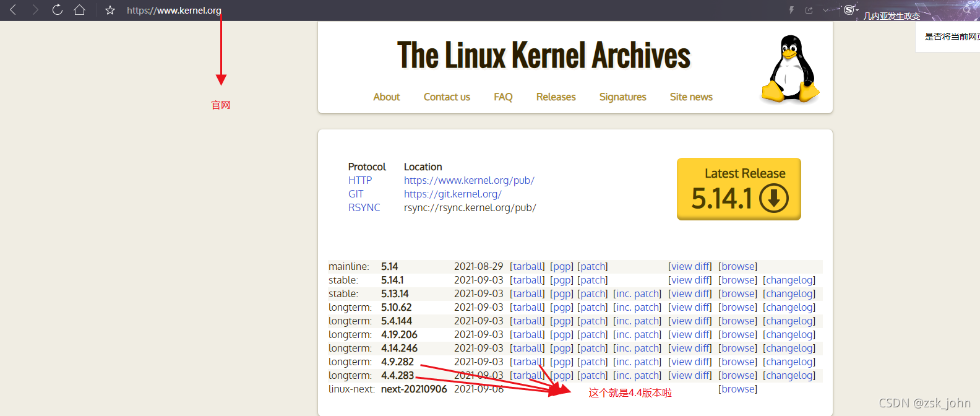Go back with the browser back arrow
Image resolution: width=980 pixels, height=416 pixels.
pos(13,10)
